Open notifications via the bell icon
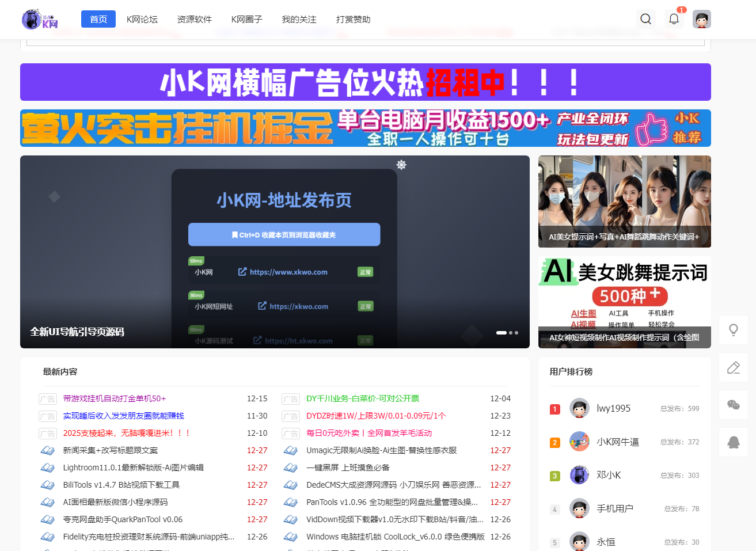The height and width of the screenshot is (551, 756). coord(674,18)
